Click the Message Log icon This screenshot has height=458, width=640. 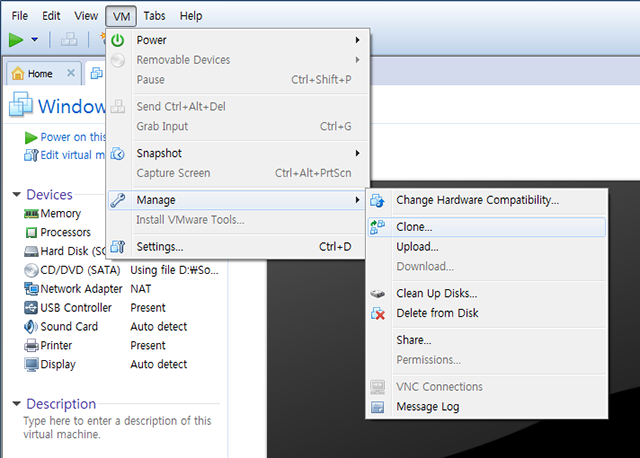pos(377,407)
